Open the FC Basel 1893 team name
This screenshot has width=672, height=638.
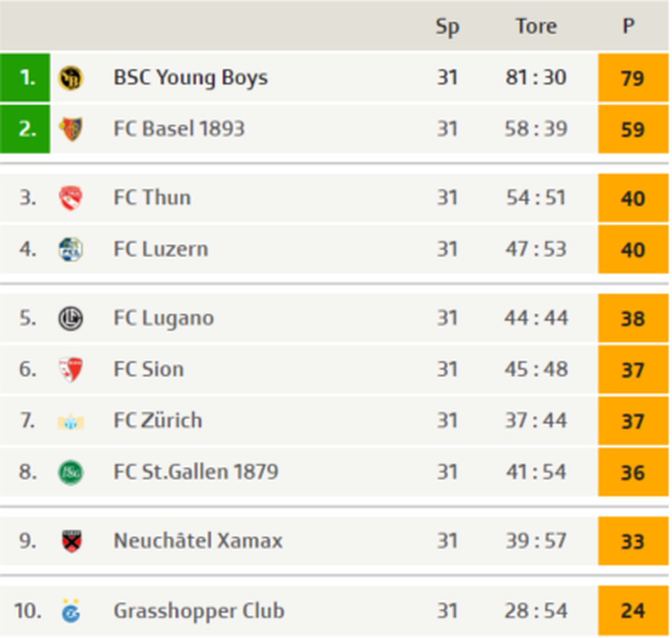179,129
